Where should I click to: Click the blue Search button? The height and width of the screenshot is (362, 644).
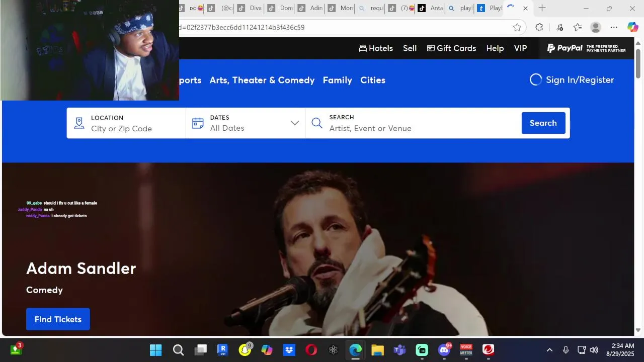tap(543, 123)
